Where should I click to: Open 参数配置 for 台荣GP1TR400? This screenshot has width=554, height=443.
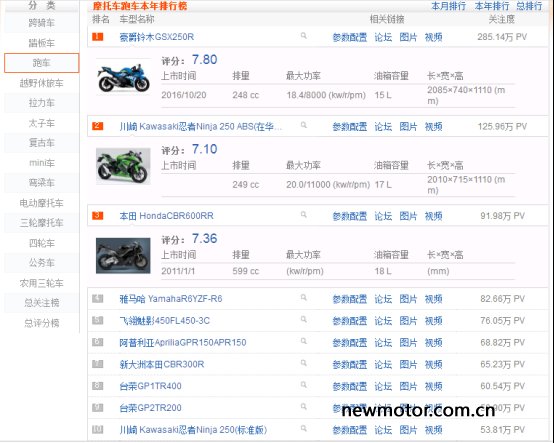coord(350,386)
